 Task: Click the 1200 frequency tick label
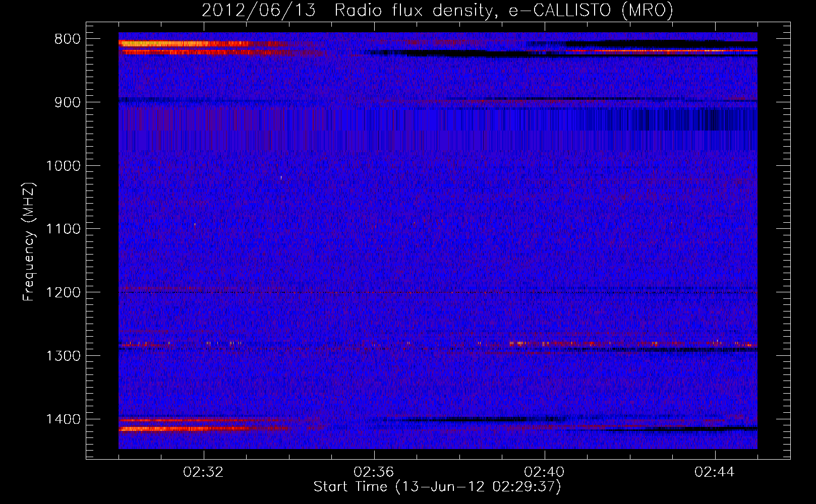[64, 293]
